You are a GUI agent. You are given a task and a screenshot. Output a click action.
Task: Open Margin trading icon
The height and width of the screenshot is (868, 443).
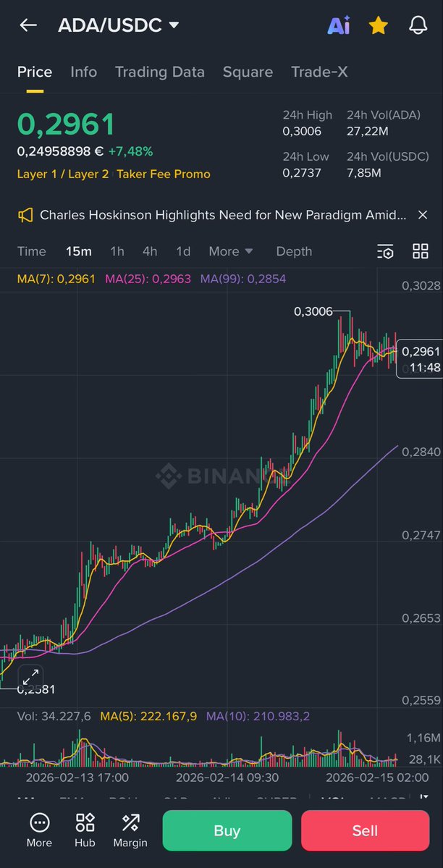[x=130, y=830]
